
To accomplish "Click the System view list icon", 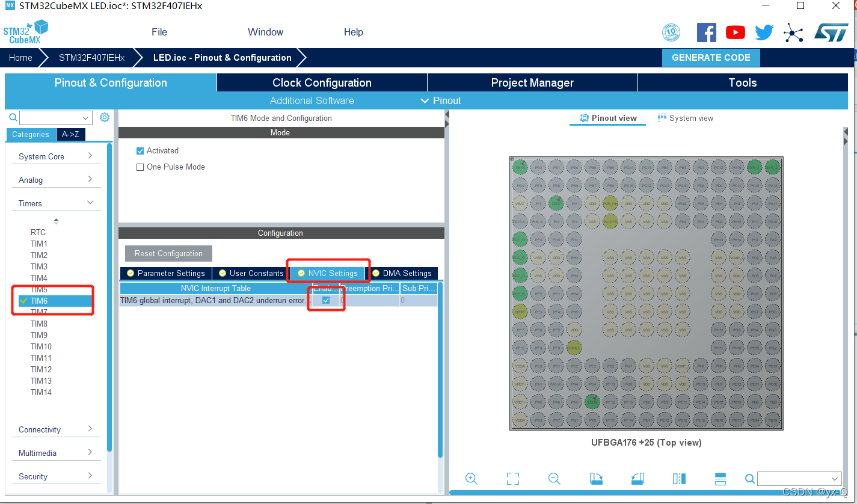I will click(662, 118).
